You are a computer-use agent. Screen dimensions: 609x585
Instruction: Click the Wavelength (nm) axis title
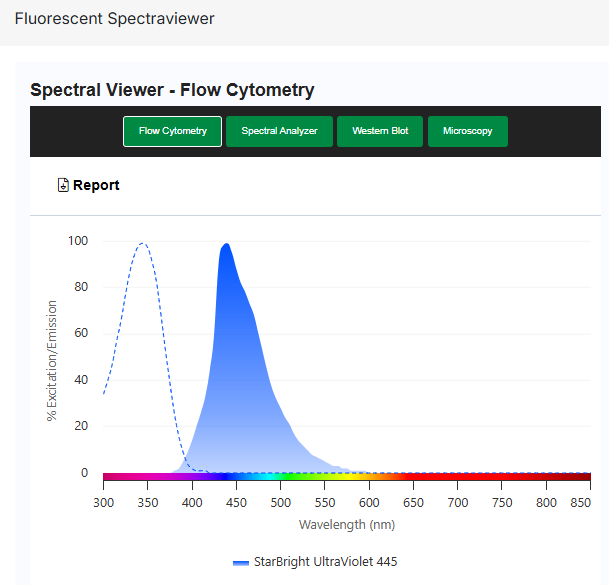(x=346, y=524)
